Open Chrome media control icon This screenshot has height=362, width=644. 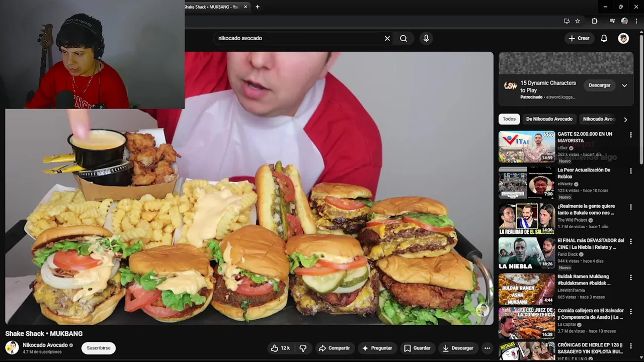pyautogui.click(x=612, y=21)
